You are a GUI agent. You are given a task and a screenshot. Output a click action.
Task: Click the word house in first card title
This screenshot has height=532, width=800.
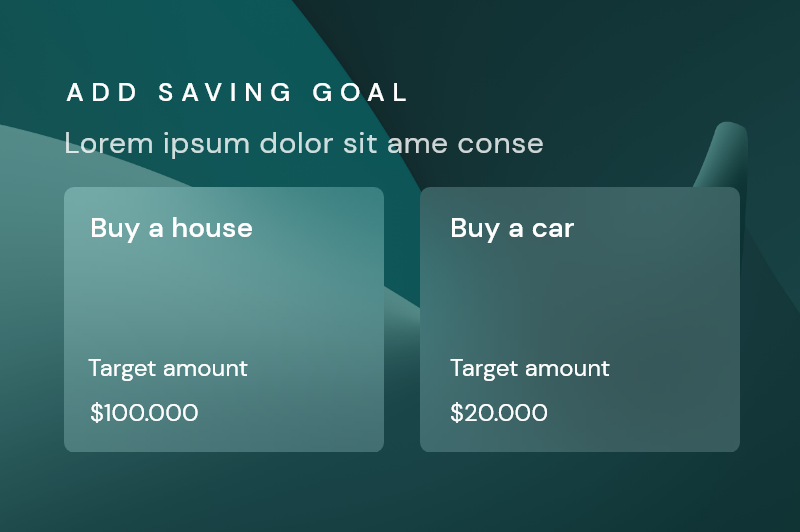[212, 228]
